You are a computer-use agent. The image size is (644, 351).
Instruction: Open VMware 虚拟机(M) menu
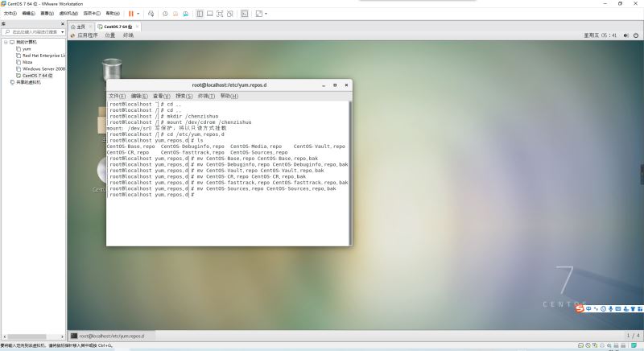68,14
